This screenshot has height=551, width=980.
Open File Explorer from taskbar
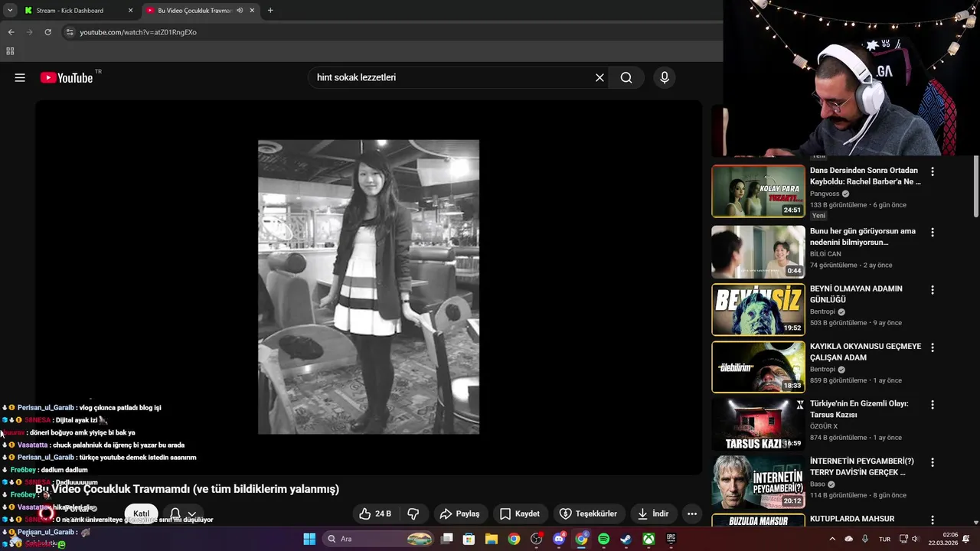click(492, 539)
